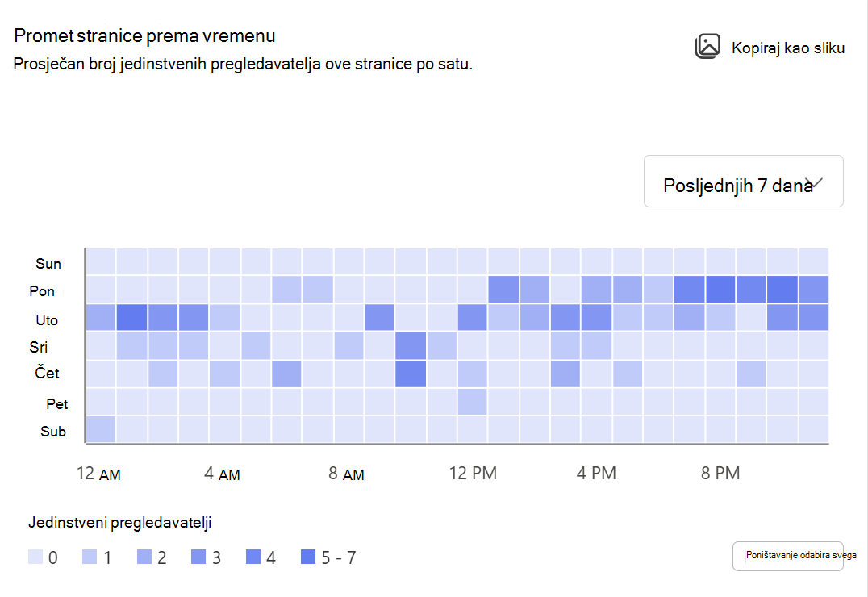Select Pon 8 PM heatmap cell
The width and height of the screenshot is (868, 597).
720,289
